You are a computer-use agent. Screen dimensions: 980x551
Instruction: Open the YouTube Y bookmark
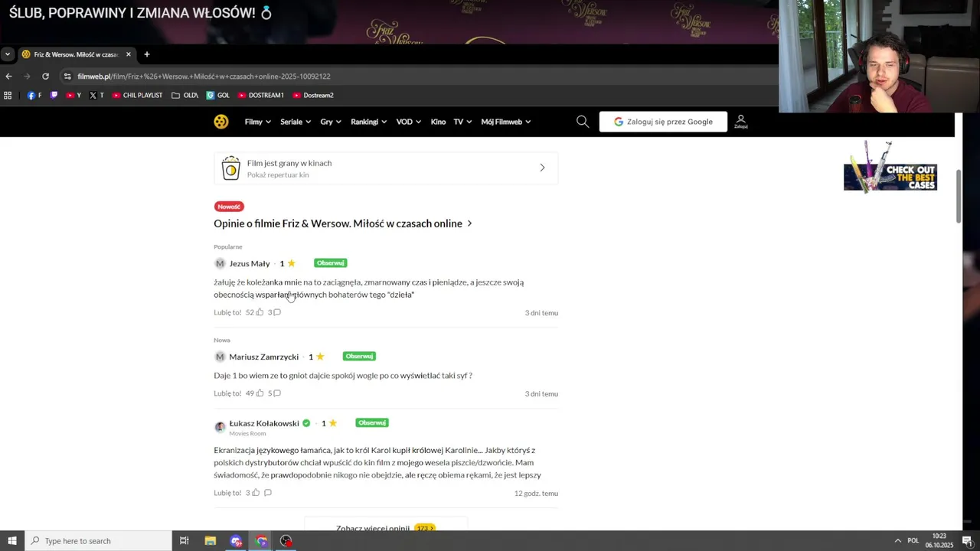pyautogui.click(x=73, y=96)
